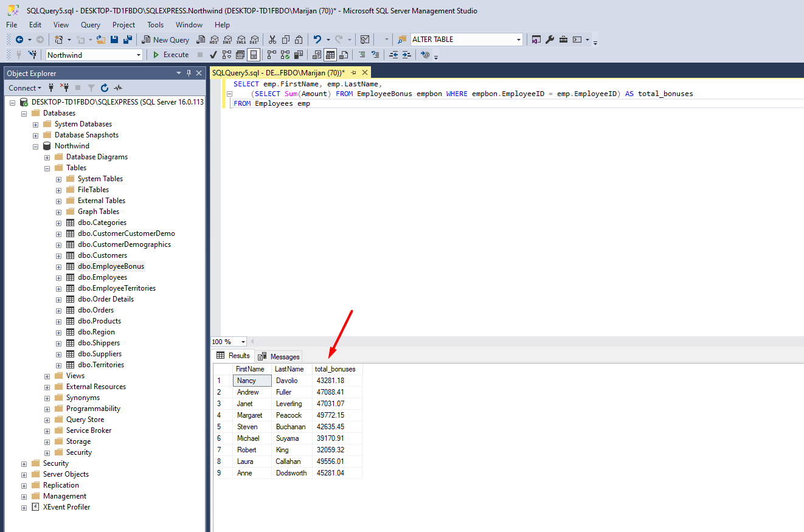The height and width of the screenshot is (532, 804).
Task: Toggle IntelliSense Enabled button
Action: point(254,55)
